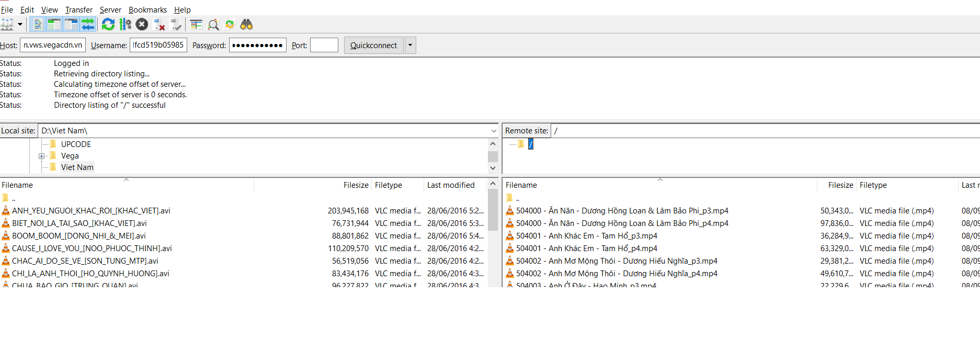Enable directory comparison
The width and height of the screenshot is (980, 339).
tap(213, 25)
